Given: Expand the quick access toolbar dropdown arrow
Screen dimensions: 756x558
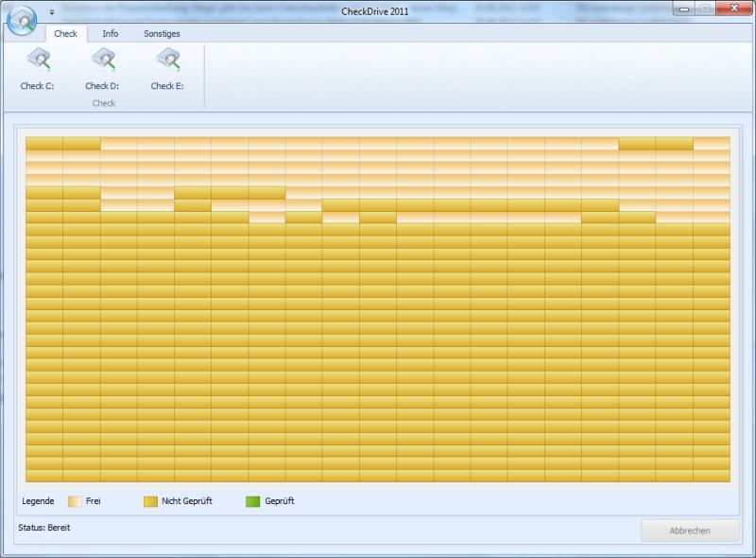Looking at the screenshot, I should (51, 12).
